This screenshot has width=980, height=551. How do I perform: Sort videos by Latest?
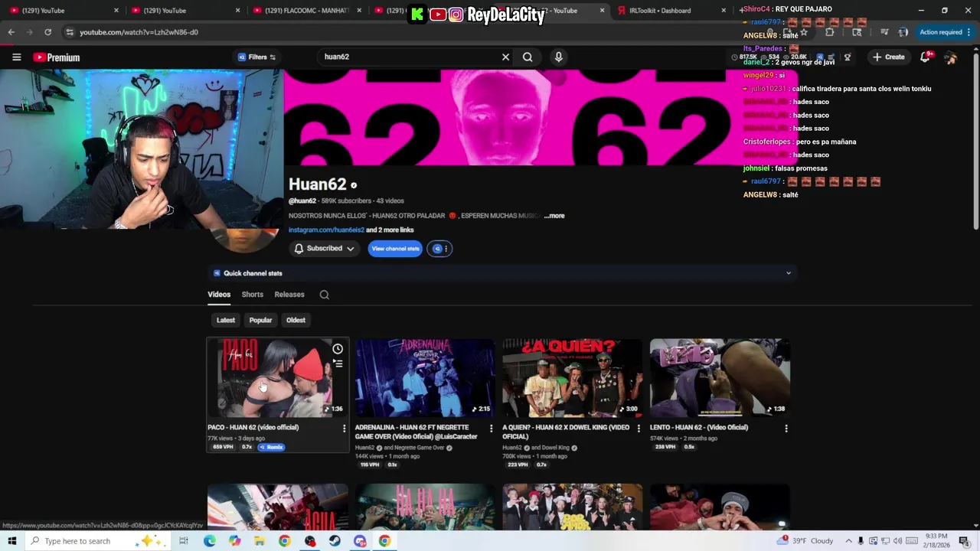(x=226, y=320)
